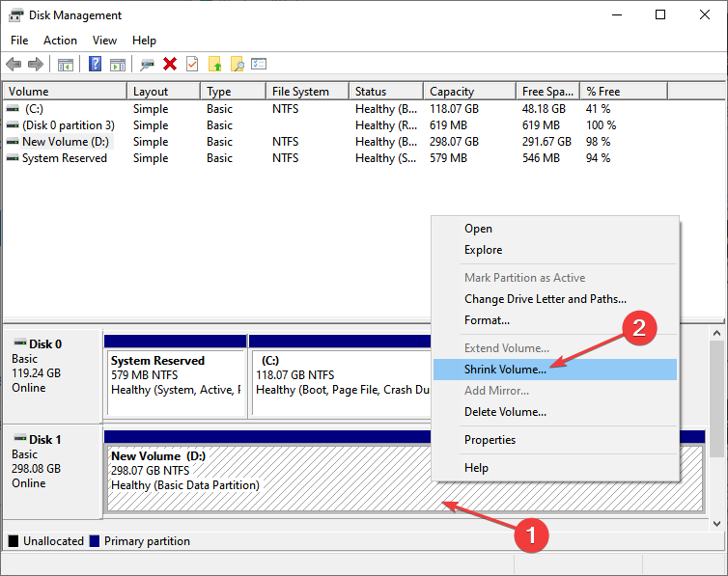Click the drive icon beside System Reserved row

click(13, 158)
